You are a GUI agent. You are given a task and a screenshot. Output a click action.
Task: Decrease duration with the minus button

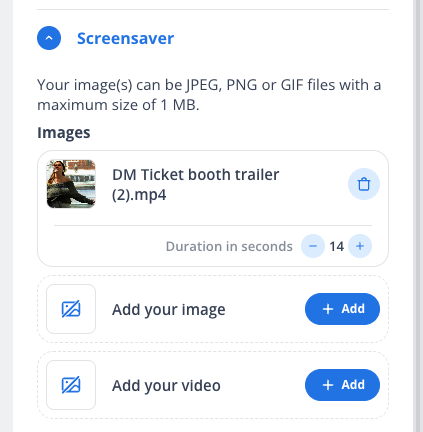coord(313,246)
